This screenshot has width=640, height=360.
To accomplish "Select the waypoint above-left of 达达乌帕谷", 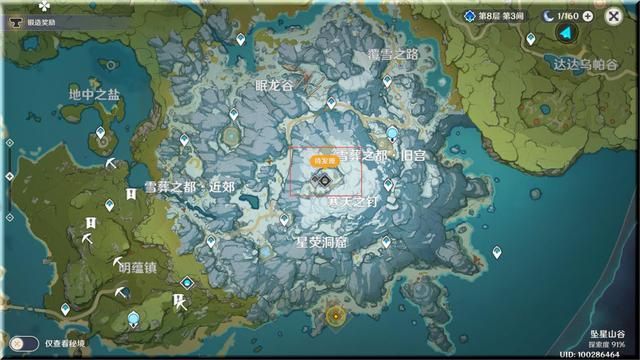I will (531, 39).
